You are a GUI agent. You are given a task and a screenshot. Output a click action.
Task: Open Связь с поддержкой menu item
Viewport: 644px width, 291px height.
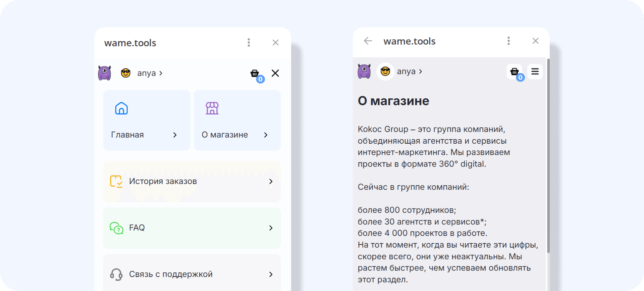[x=192, y=273]
